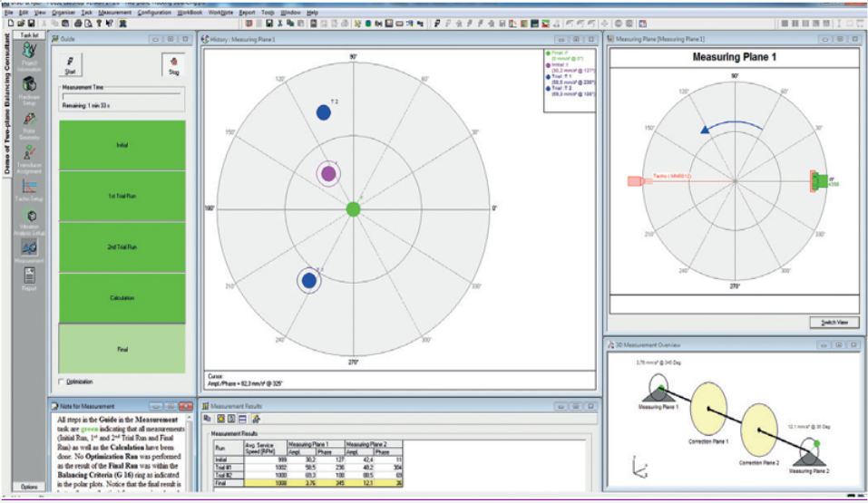Open the Organiser menu
Viewport: 868px width, 503px height.
(63, 12)
